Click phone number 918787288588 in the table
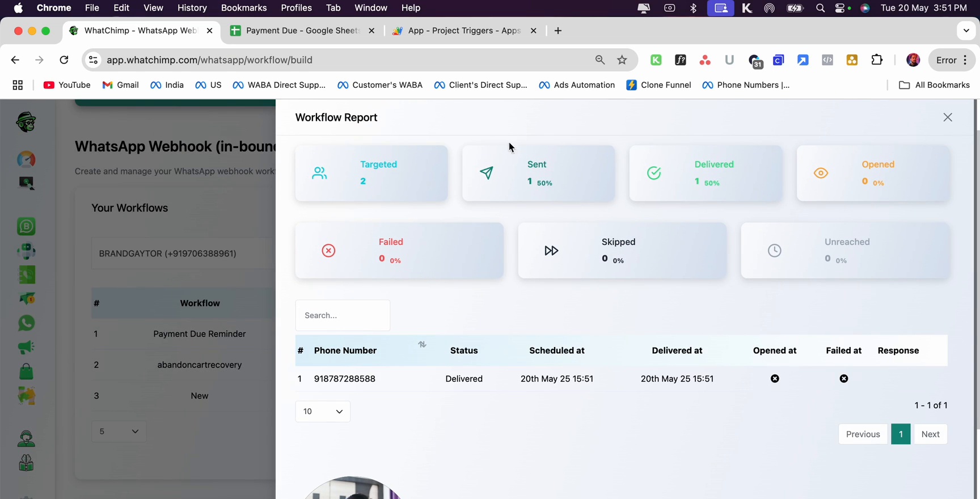980x499 pixels. [x=345, y=379]
